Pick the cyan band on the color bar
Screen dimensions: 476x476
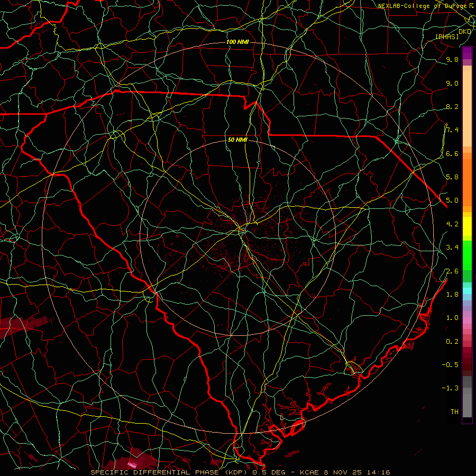(x=467, y=291)
